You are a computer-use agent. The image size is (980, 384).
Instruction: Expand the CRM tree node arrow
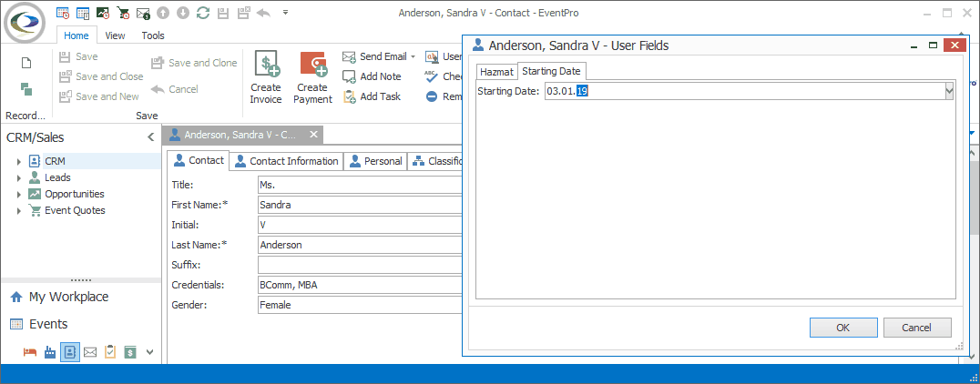(x=19, y=162)
